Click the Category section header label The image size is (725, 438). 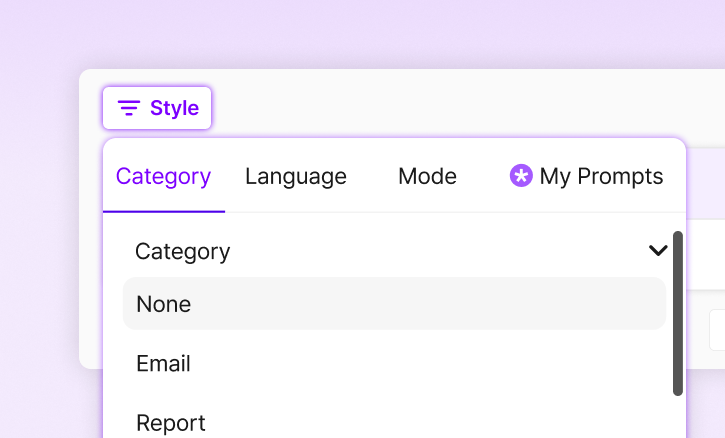click(183, 251)
